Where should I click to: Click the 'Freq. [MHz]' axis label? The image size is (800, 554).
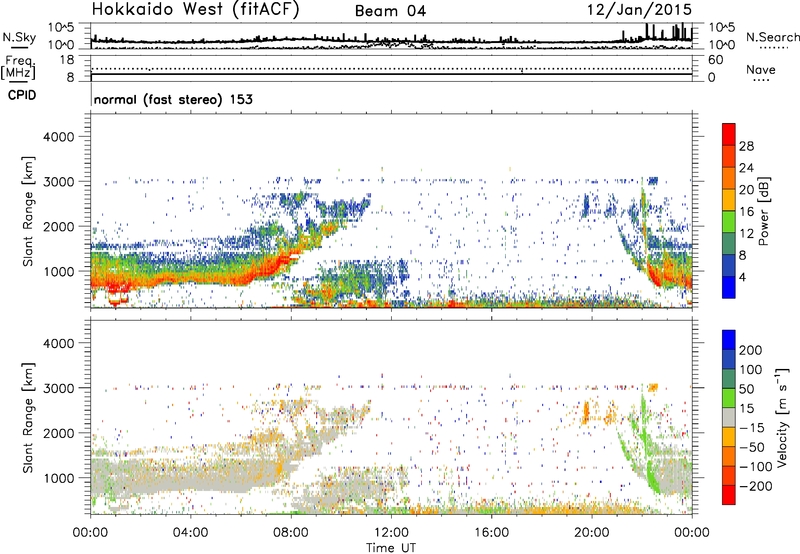pos(19,68)
